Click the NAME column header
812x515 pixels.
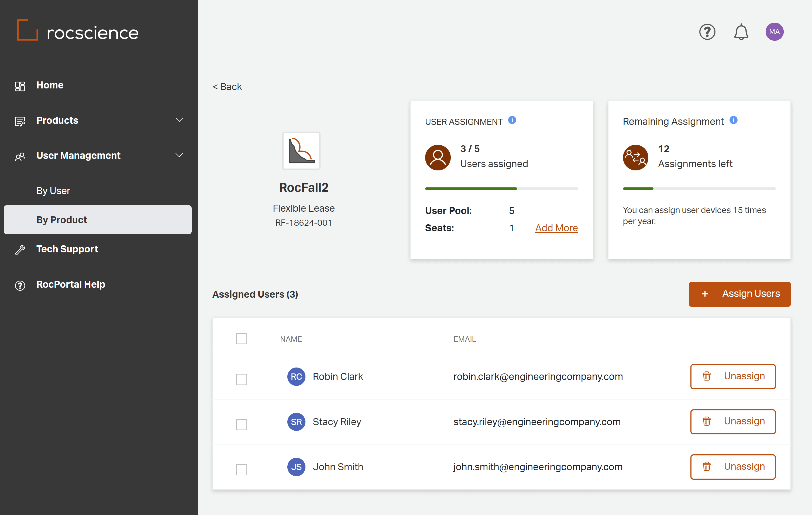[x=291, y=339]
